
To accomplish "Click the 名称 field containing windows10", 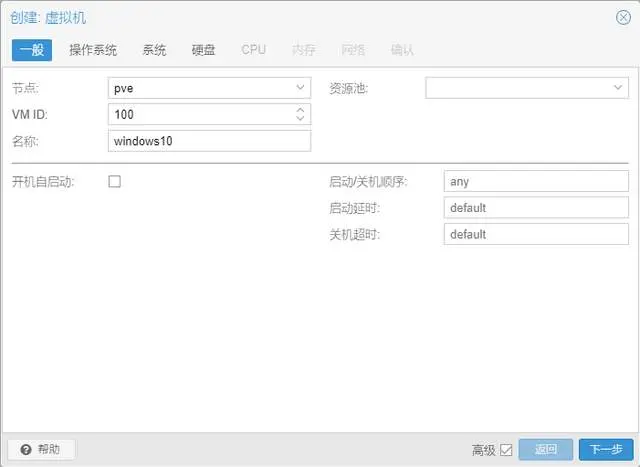I will pos(209,141).
